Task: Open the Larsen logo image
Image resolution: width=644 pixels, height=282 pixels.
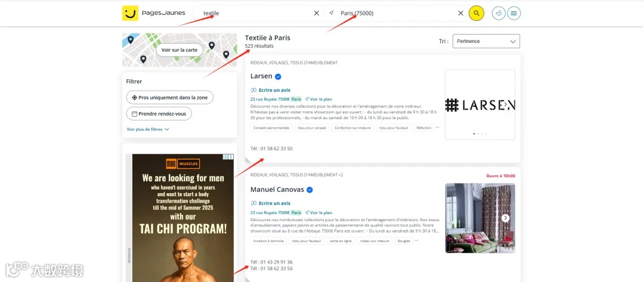Action: 480,105
